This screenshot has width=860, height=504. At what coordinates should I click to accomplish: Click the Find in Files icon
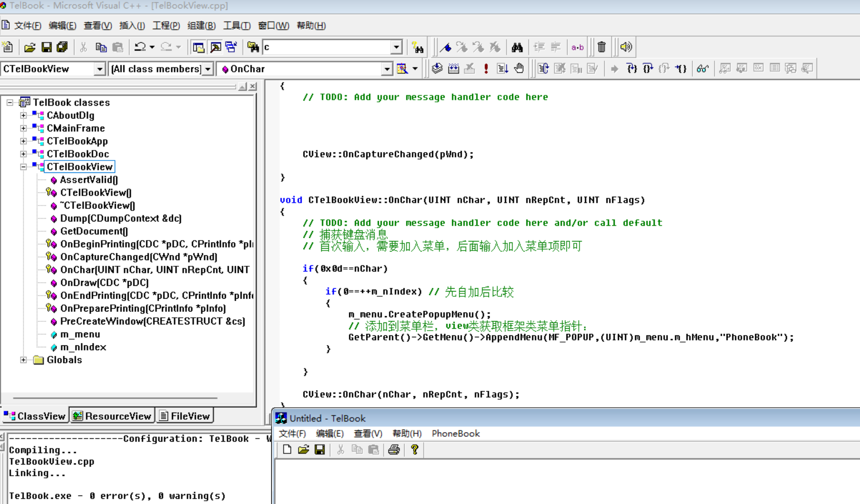click(253, 47)
